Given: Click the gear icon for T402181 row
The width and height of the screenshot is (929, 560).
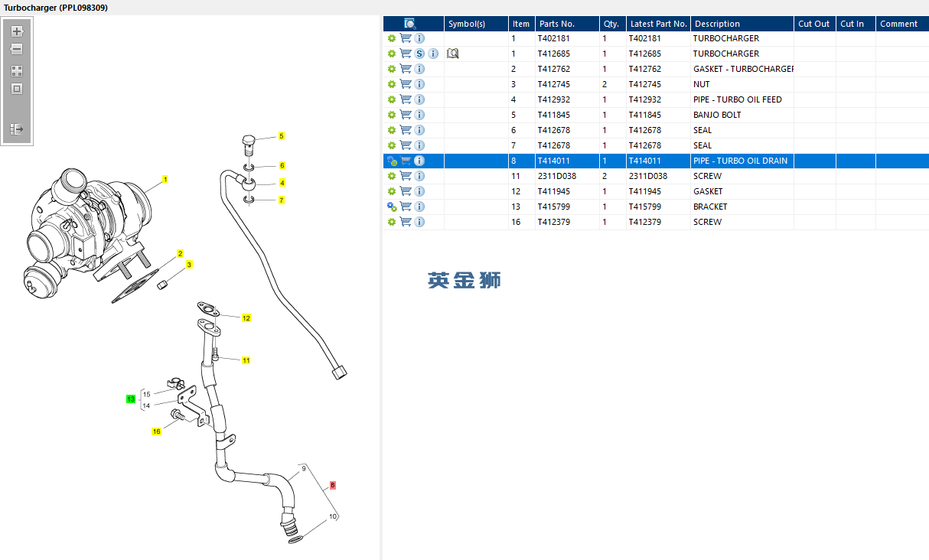Looking at the screenshot, I should pyautogui.click(x=392, y=38).
